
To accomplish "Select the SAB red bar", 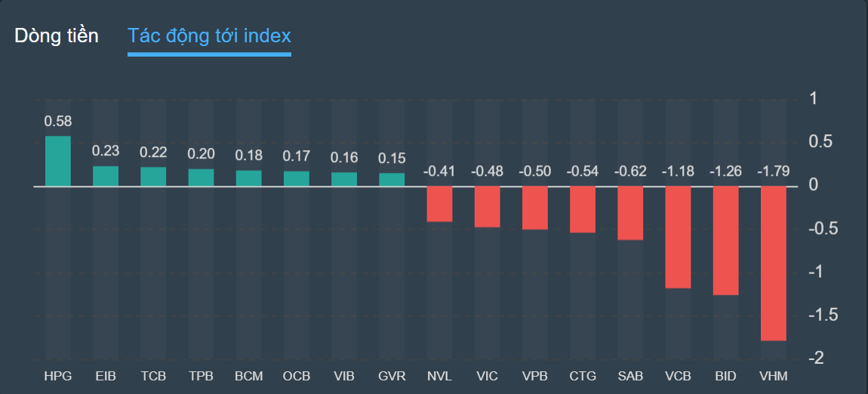I will pos(630,213).
